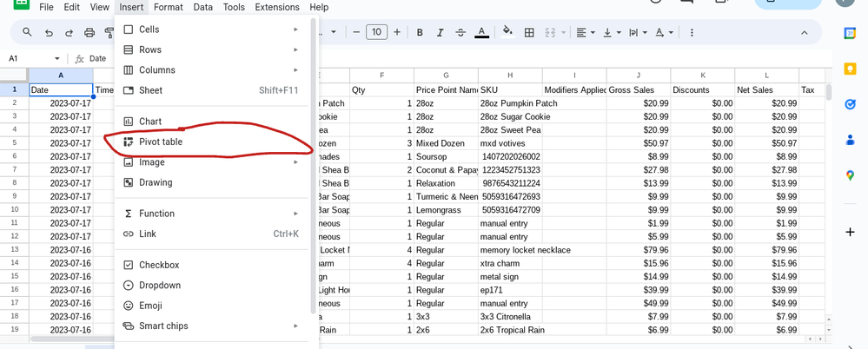Insert a Dropdown from menu

213,286
